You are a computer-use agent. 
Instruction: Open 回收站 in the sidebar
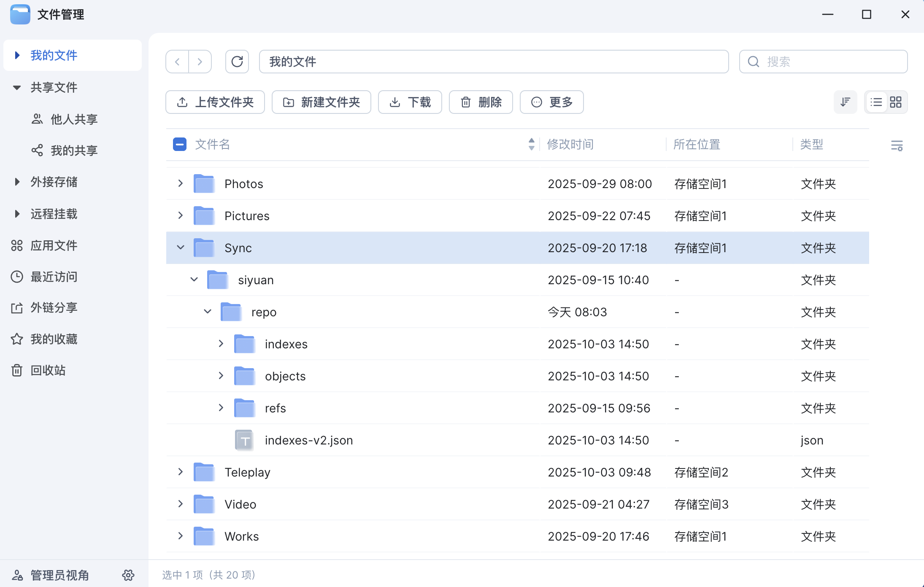point(48,370)
